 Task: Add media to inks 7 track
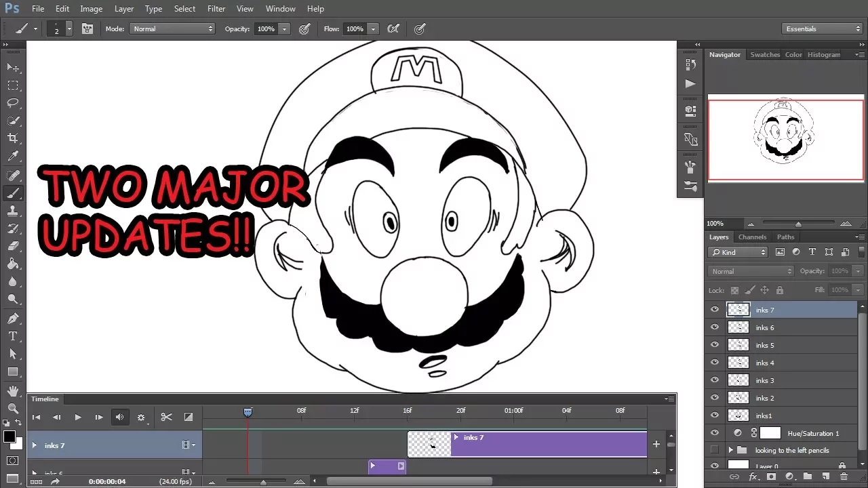click(656, 445)
